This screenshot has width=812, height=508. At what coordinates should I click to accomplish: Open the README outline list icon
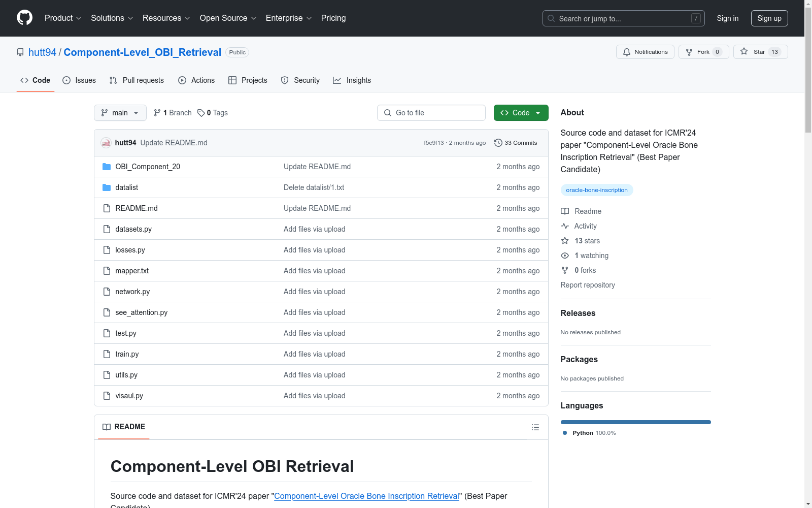click(535, 427)
